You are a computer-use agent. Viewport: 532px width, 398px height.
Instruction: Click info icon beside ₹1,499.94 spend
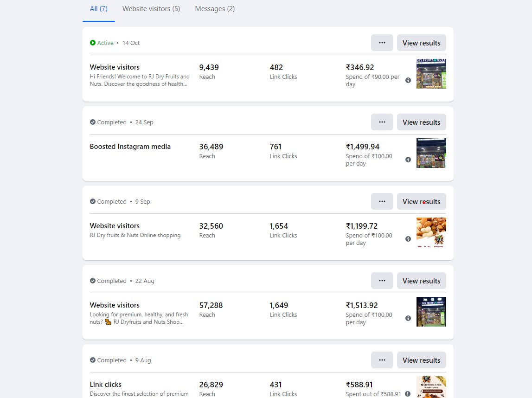pyautogui.click(x=408, y=160)
